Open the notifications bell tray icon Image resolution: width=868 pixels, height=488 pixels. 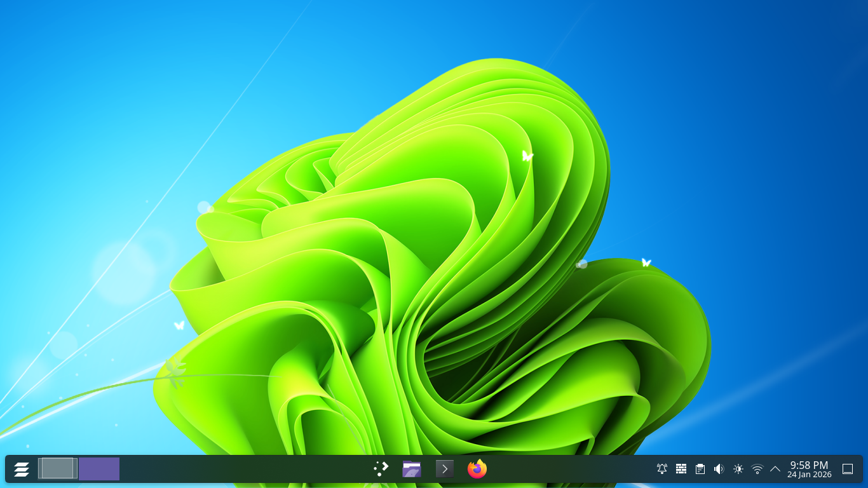(x=662, y=469)
